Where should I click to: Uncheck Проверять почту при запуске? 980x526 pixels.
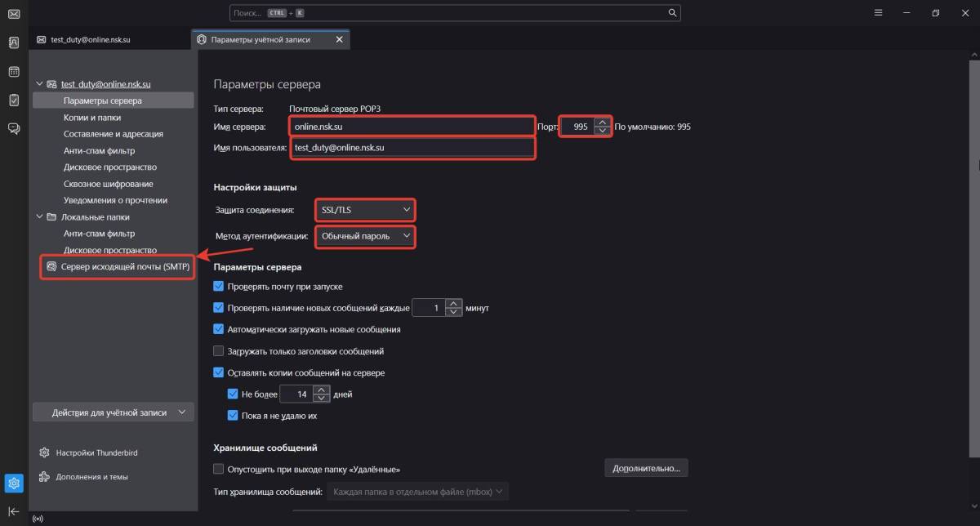218,287
